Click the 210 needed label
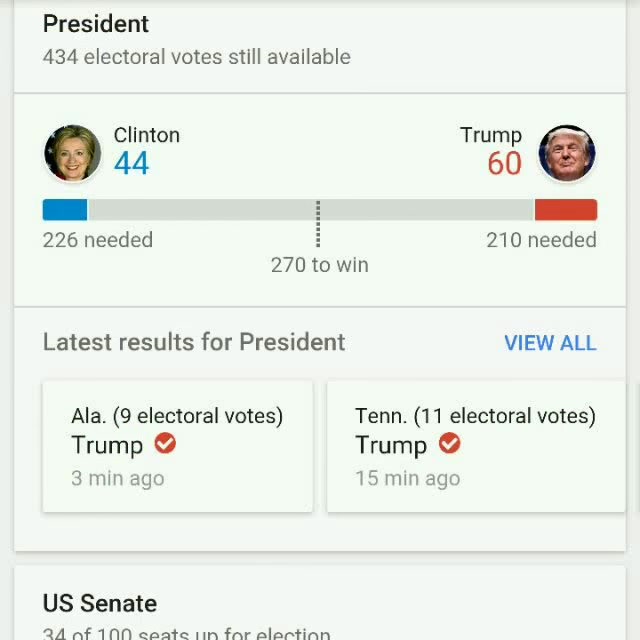This screenshot has width=640, height=640. click(541, 240)
